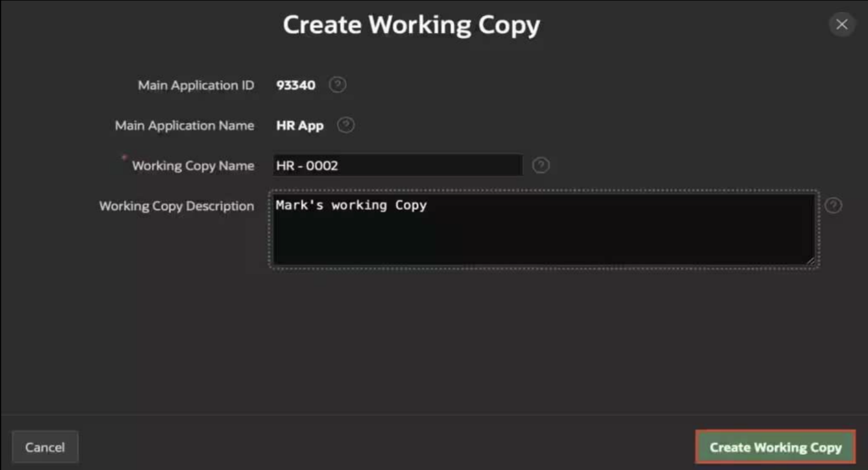The height and width of the screenshot is (470, 868).
Task: Click the Create Working Copy dialog title
Action: click(411, 25)
